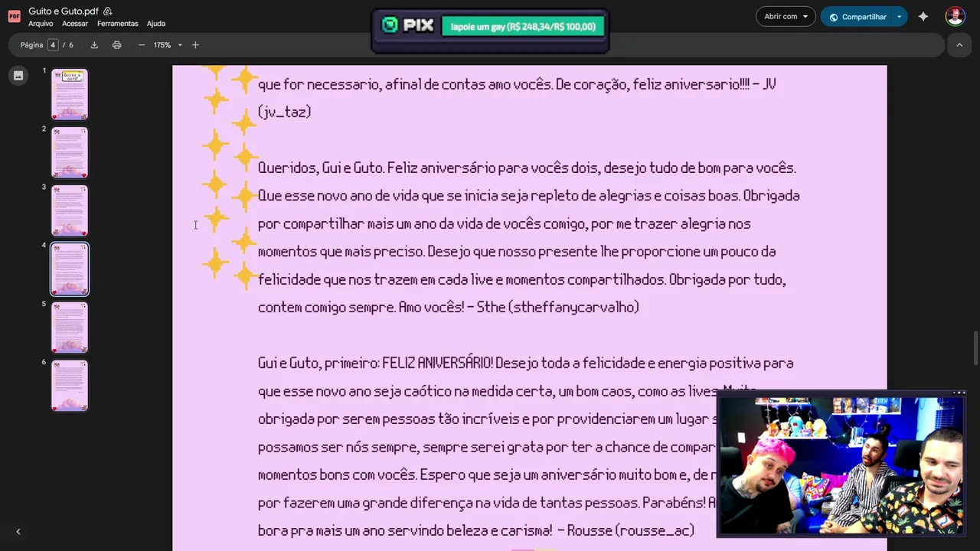This screenshot has width=980, height=551.
Task: Zoom in with the plus icon
Action: pos(195,45)
